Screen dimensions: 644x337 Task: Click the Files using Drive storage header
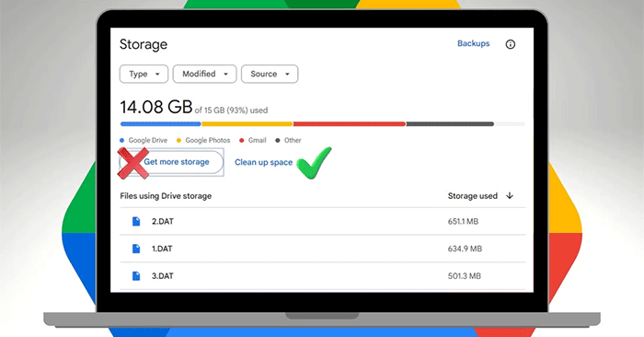coord(166,196)
